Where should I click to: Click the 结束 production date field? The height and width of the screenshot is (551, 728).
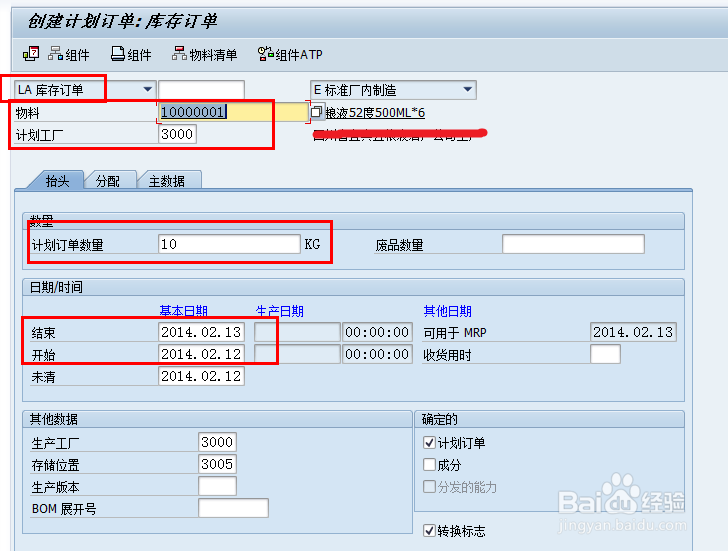point(297,332)
